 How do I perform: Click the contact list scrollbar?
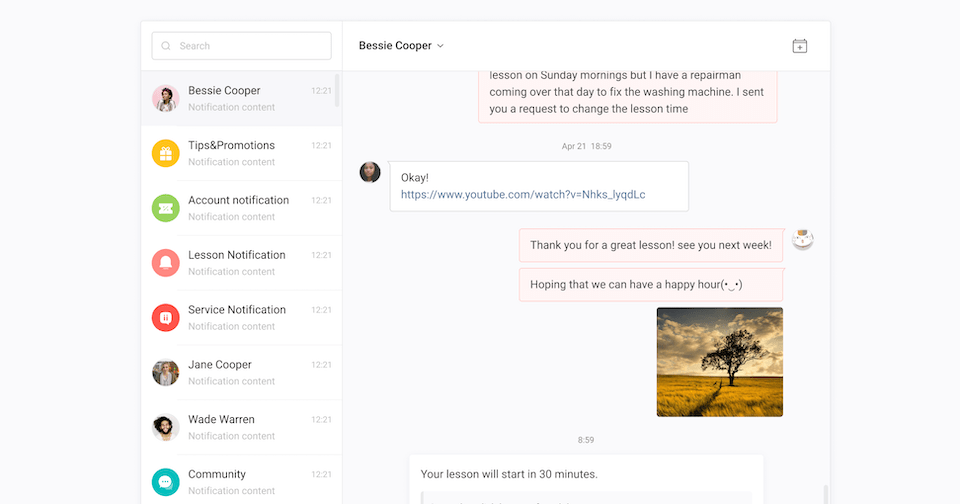click(x=337, y=90)
